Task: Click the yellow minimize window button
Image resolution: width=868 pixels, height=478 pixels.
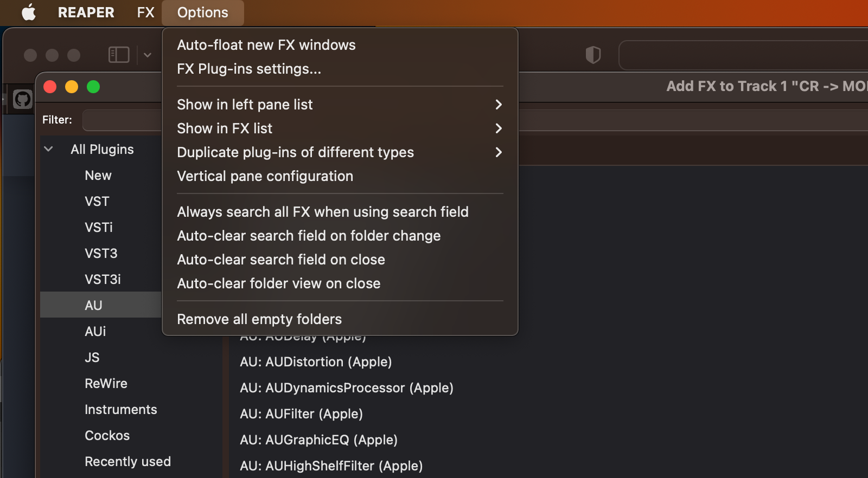Action: pos(72,87)
